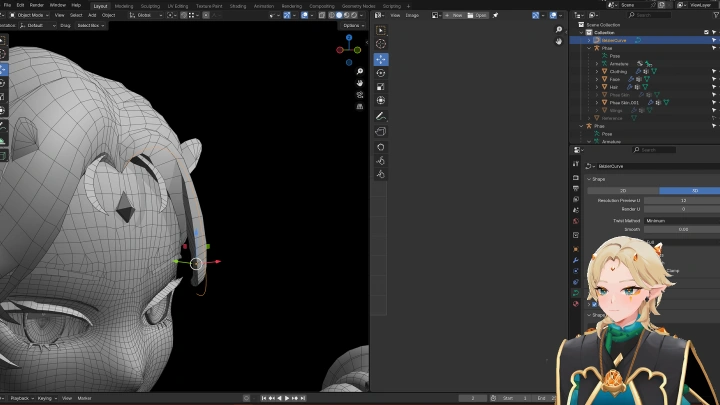Select the Select Box tool in image editor toolbar

coord(381,30)
